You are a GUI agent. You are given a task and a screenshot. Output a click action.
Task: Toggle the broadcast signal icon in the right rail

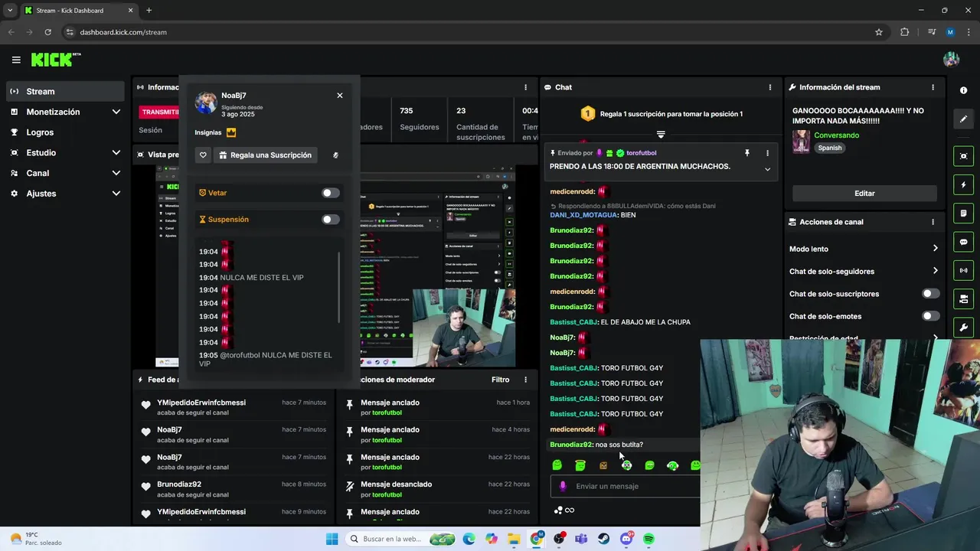[963, 270]
